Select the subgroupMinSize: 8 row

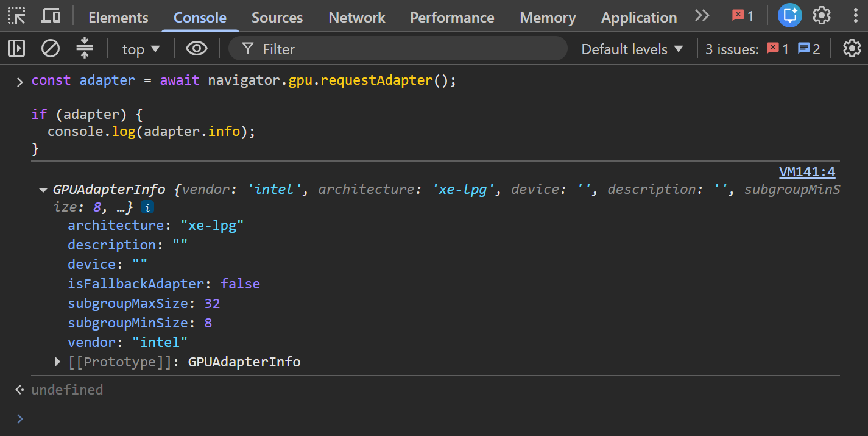coord(139,323)
